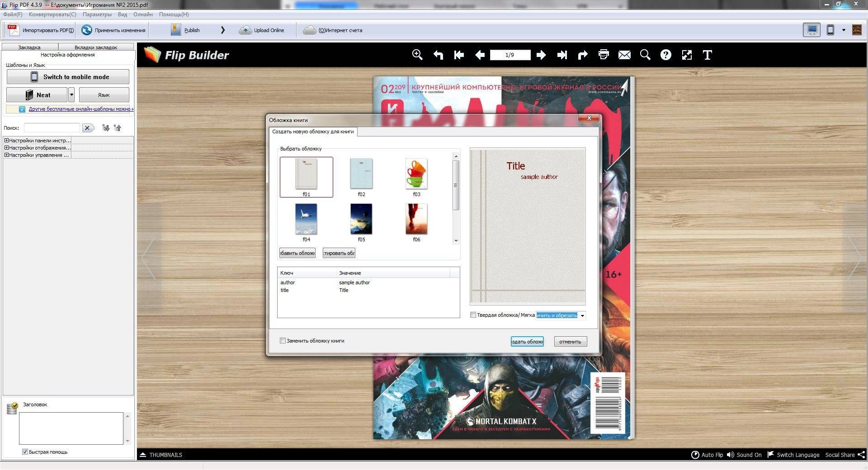Click the Publish icon
Viewport: 868px width, 470px height.
(176, 30)
